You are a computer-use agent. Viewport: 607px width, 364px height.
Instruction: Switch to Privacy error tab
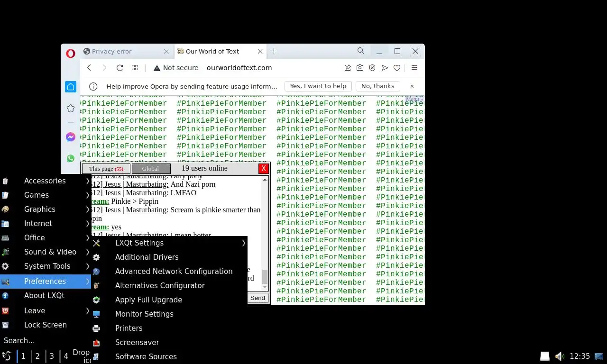(126, 51)
